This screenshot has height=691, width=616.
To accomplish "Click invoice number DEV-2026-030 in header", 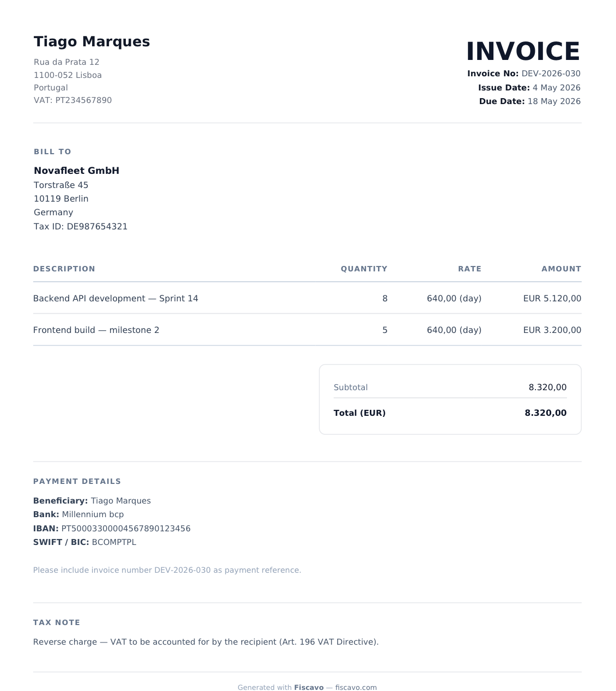I will [x=551, y=74].
